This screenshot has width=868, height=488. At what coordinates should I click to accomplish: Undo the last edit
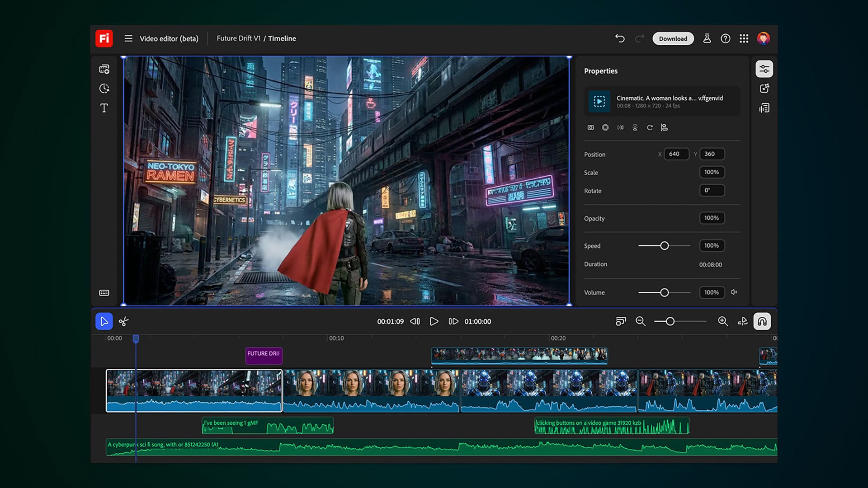[620, 38]
